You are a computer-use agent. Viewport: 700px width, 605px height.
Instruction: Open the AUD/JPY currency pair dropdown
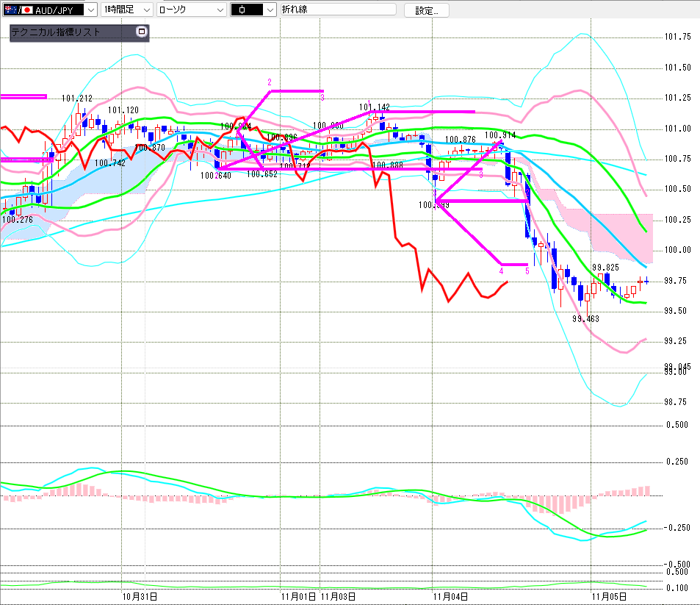pyautogui.click(x=90, y=10)
